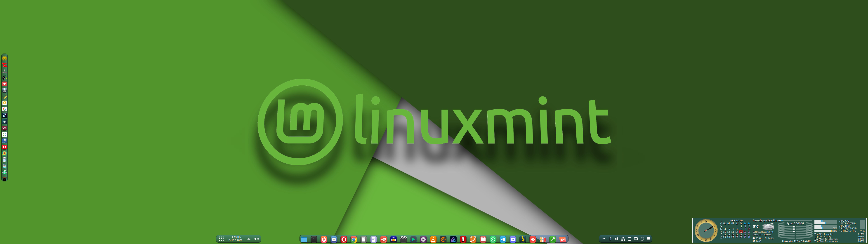Open the red heart icon in left dock
Image resolution: width=868 pixels, height=244 pixels.
4,84
